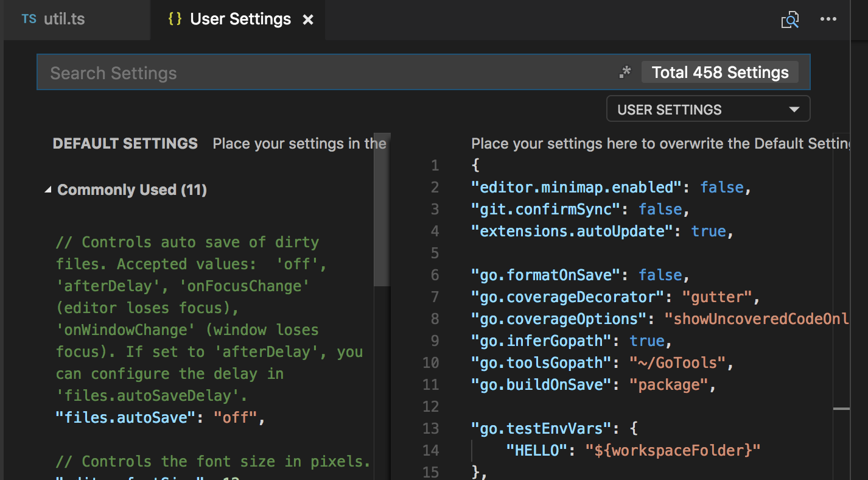Screen dimensions: 868x480
Task: Click the "~/GoTools" value
Action: click(x=677, y=363)
